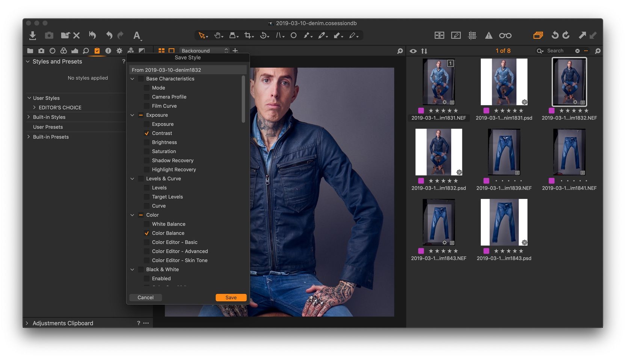The height and width of the screenshot is (364, 631).
Task: Toggle the Show annotations pencil icon
Action: pyautogui.click(x=456, y=36)
